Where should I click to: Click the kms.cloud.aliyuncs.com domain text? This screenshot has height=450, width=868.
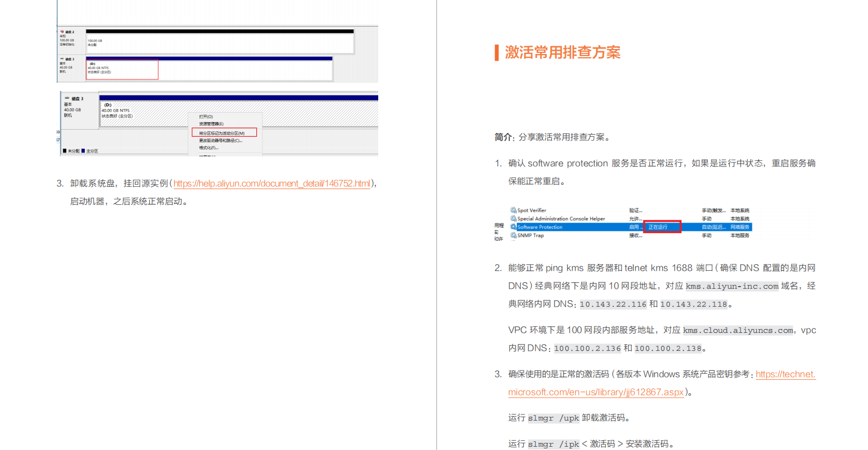tap(738, 330)
